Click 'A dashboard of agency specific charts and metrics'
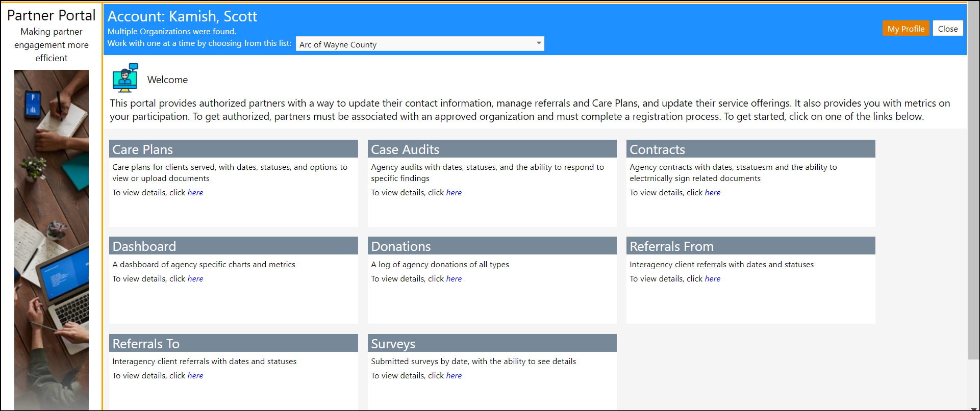Viewport: 980px width, 411px height. pyautogui.click(x=204, y=265)
